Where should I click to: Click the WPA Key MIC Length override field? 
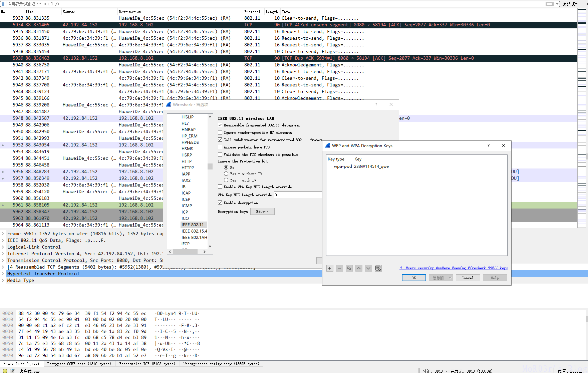298,195
